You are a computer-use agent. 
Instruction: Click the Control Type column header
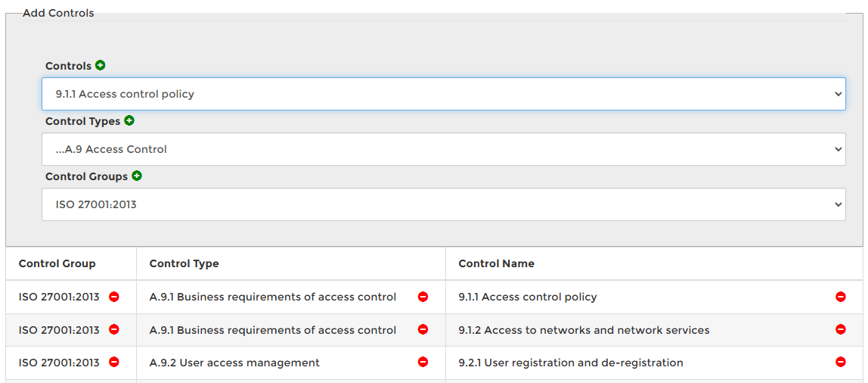coord(184,263)
